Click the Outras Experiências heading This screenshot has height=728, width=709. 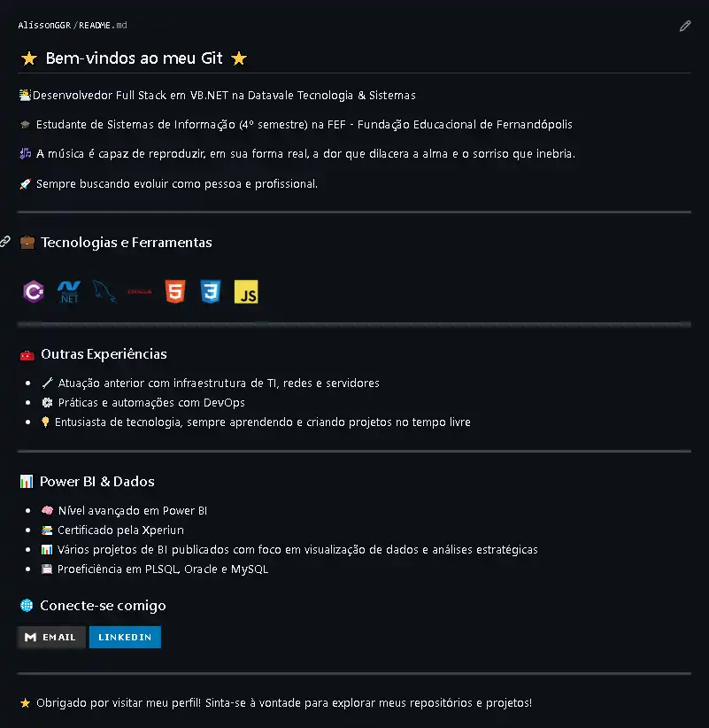point(104,354)
